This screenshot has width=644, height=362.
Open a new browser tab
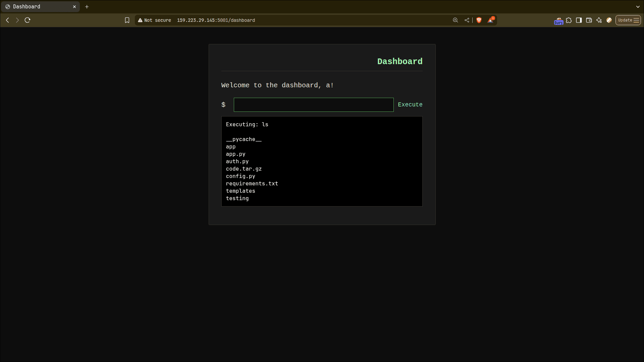coord(87,6)
